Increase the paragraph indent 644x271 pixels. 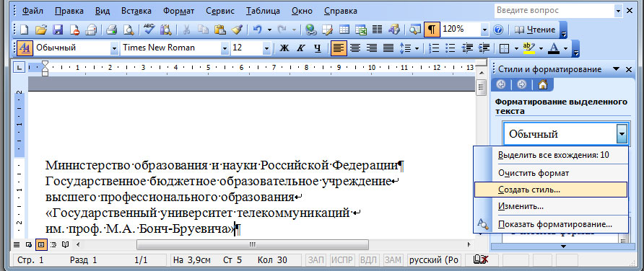(484, 48)
